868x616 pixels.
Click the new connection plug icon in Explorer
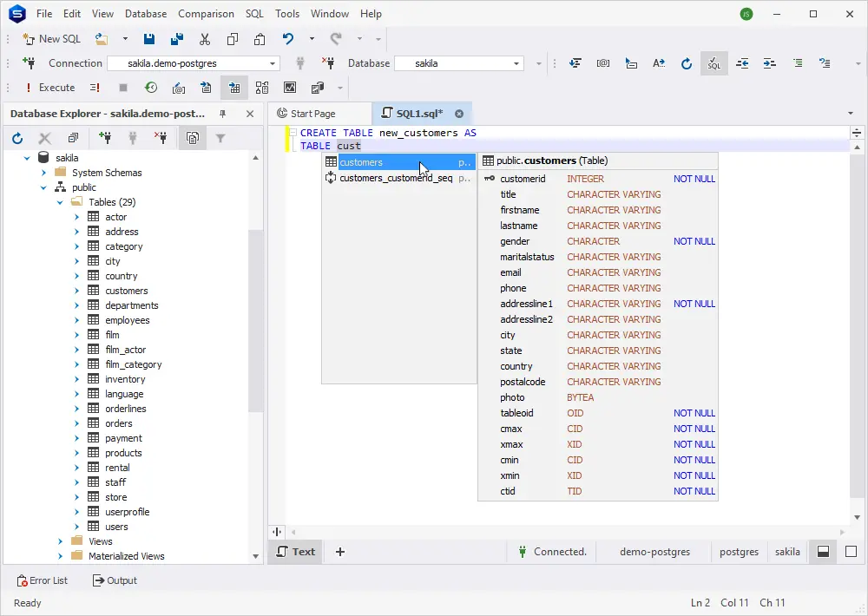[x=105, y=138]
